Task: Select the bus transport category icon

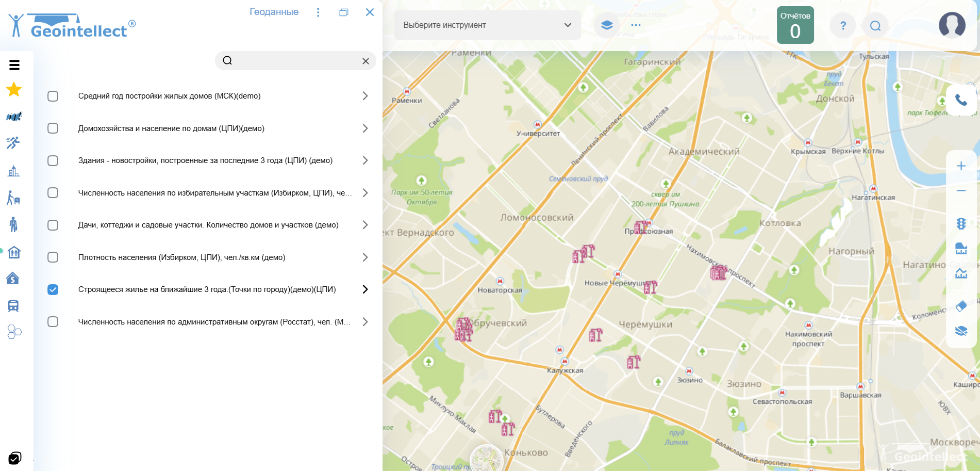Action: 13,305
